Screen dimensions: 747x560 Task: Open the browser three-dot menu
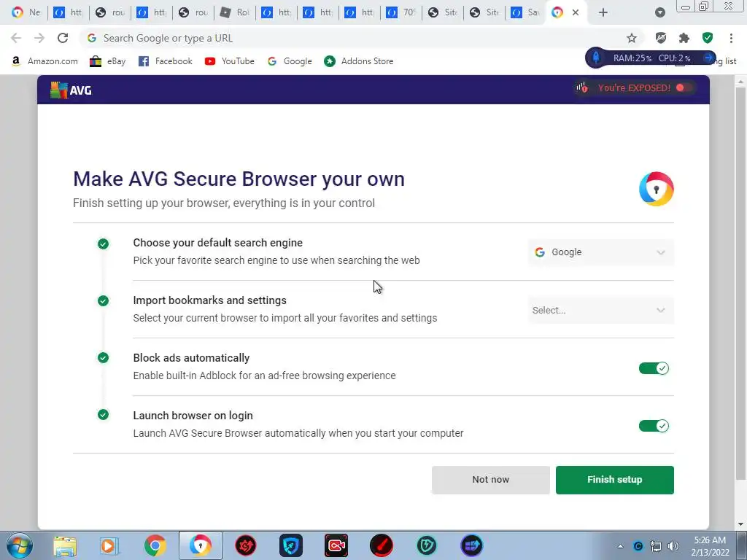pos(731,38)
